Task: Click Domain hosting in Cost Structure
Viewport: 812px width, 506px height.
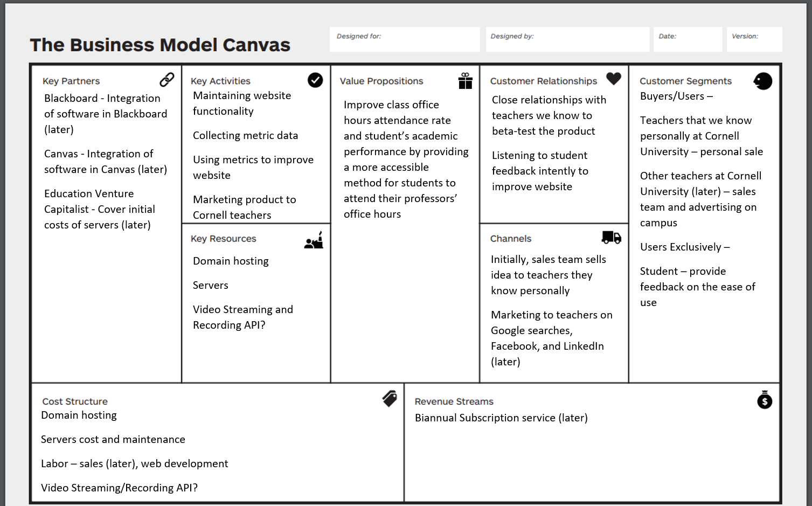Action: point(79,415)
